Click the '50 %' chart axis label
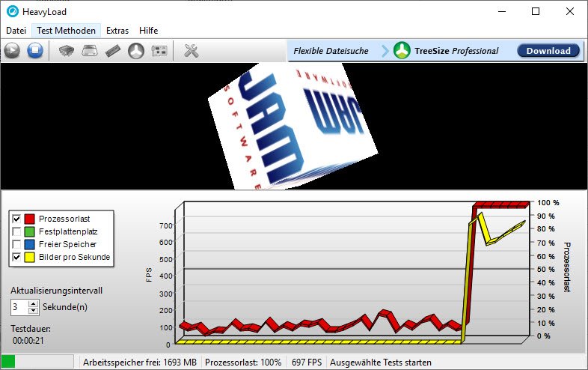 pos(545,270)
